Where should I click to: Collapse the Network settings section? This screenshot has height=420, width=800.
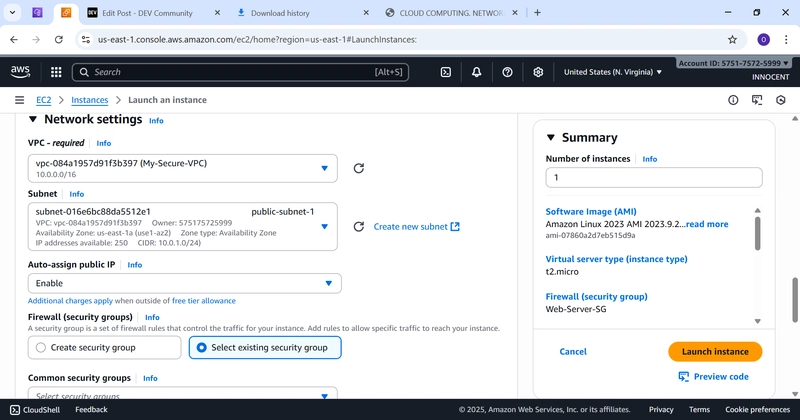point(33,119)
